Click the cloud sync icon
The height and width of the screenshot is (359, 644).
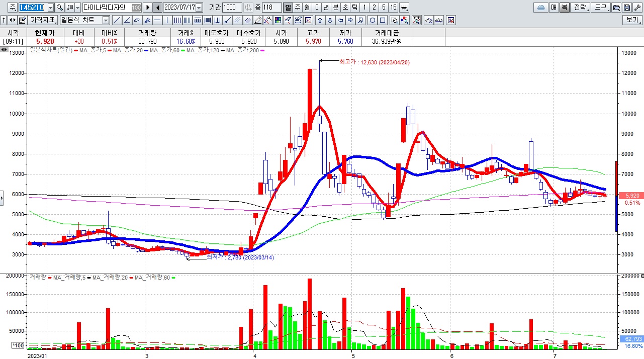(x=541, y=8)
